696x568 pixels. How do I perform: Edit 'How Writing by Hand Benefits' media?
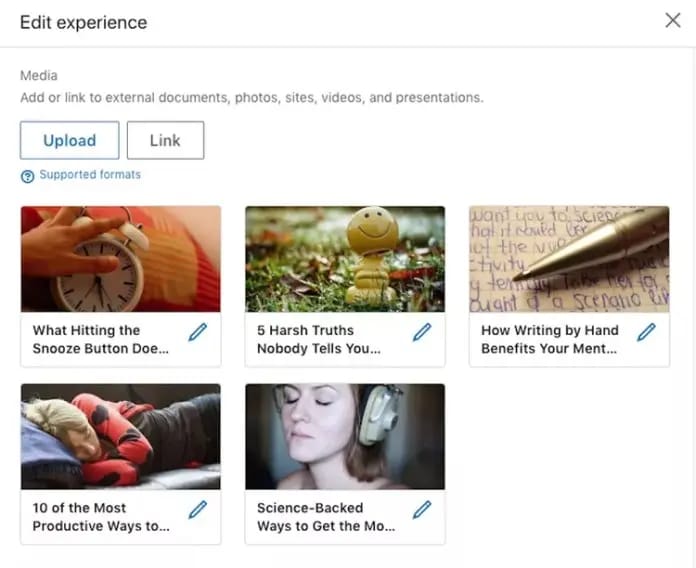point(646,332)
